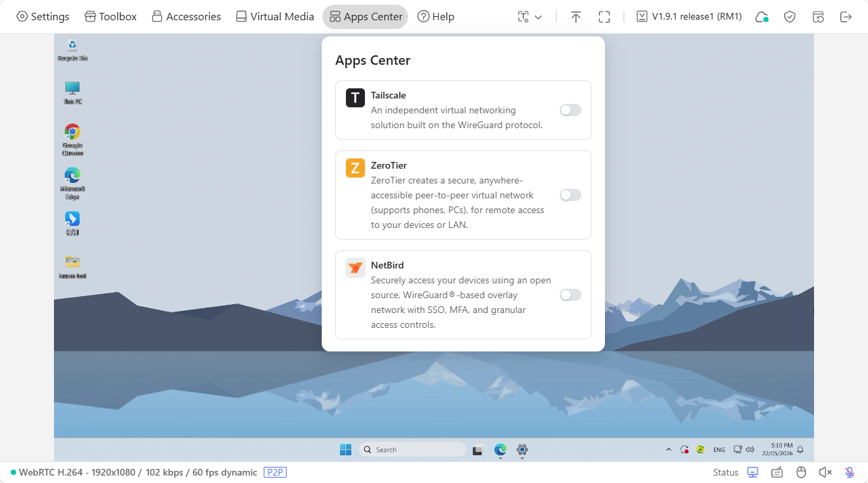Select This PC icon on remote desktop

[x=72, y=93]
